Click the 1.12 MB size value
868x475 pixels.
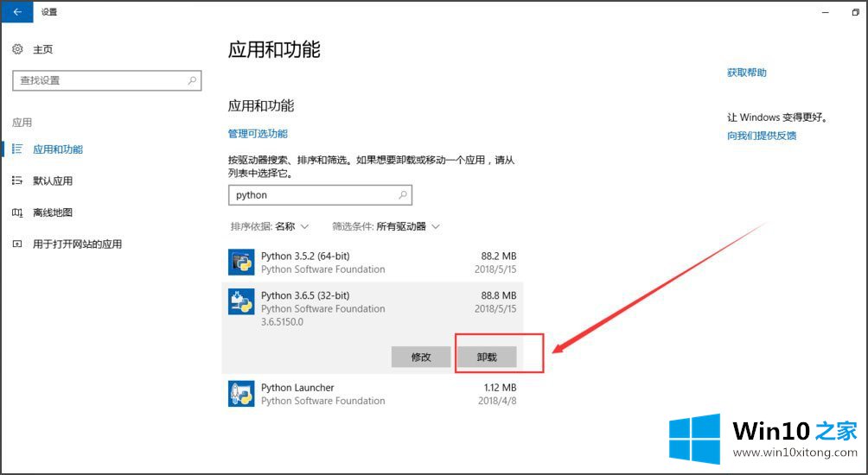(501, 388)
